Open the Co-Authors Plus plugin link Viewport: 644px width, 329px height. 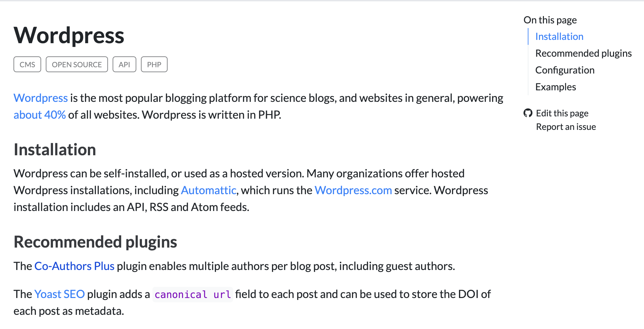point(74,266)
